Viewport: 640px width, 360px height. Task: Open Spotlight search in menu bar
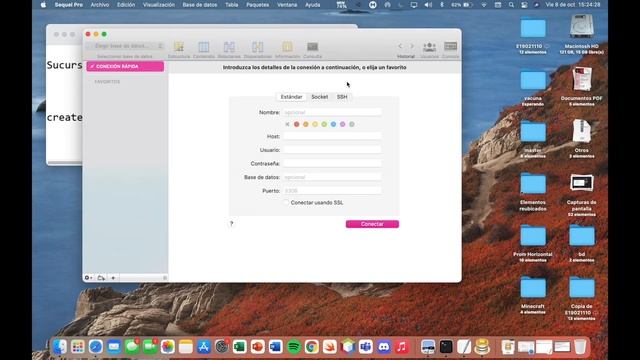click(x=511, y=5)
